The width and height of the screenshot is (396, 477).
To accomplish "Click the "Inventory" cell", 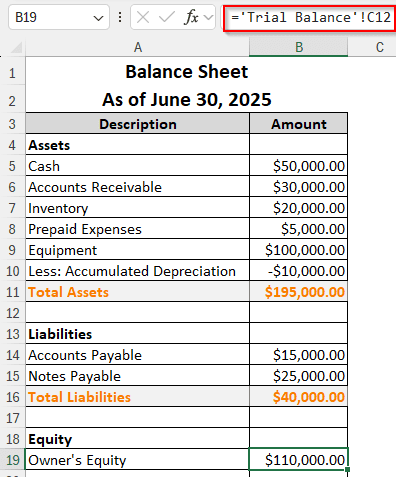I will pyautogui.click(x=138, y=208).
